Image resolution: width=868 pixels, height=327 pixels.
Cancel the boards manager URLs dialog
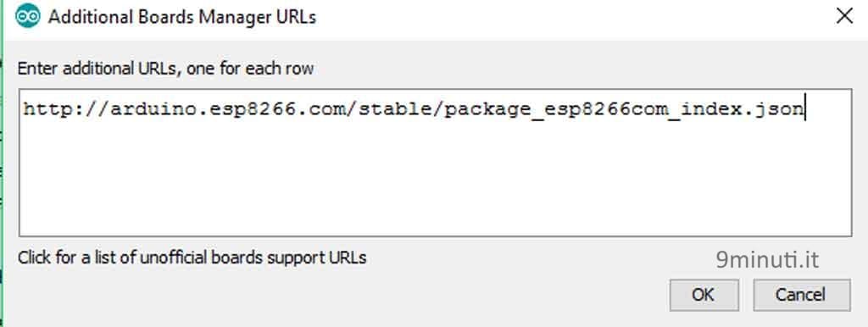801,294
